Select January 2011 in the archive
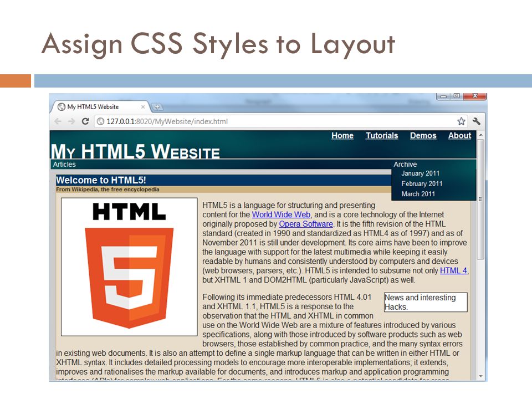This screenshot has width=532, height=399. point(421,173)
